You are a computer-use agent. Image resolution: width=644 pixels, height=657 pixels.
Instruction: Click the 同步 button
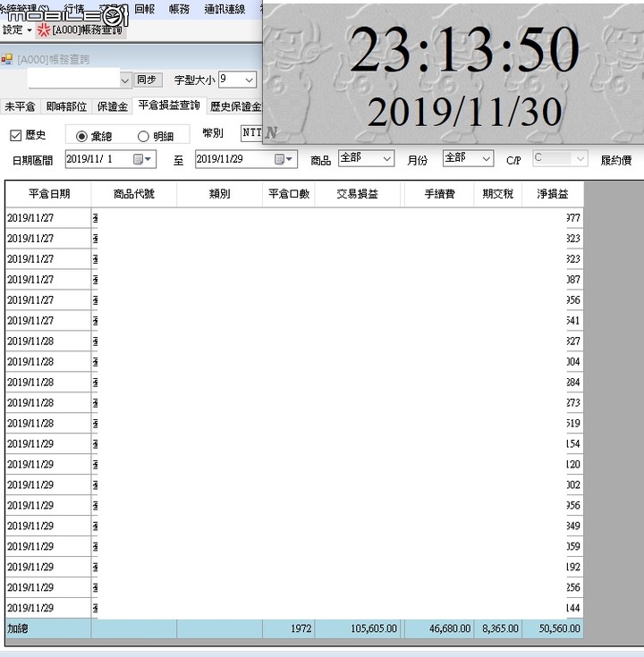148,80
